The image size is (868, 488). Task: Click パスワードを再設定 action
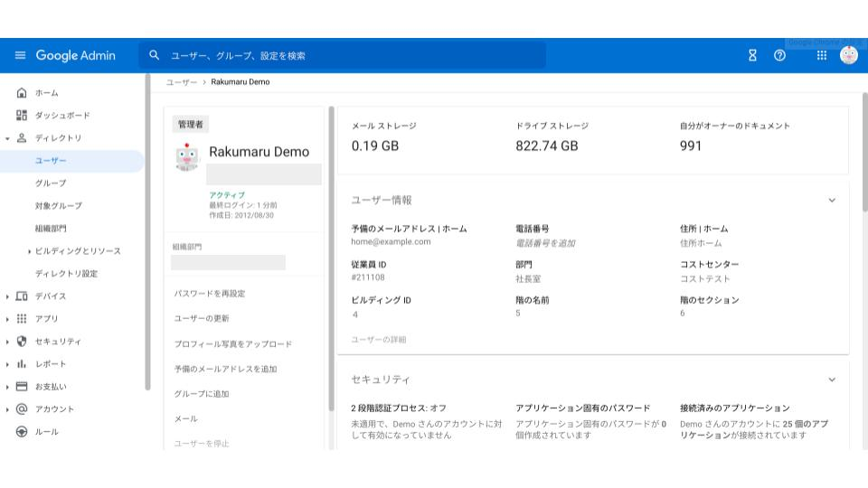pos(210,294)
